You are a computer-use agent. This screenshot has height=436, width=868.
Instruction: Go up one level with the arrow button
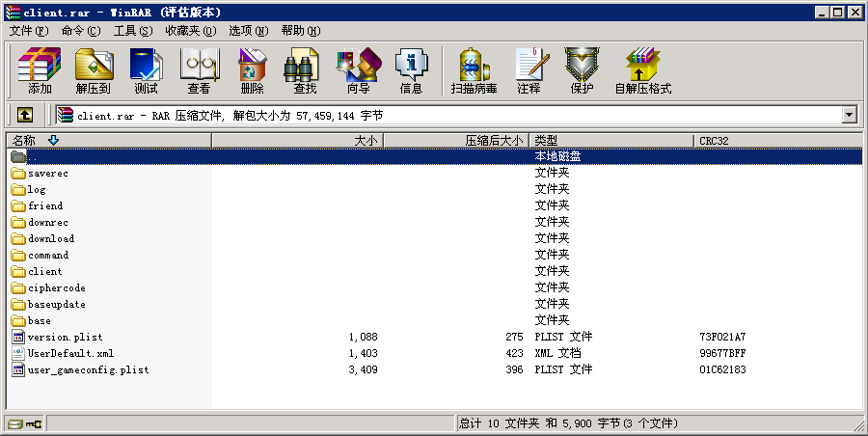click(x=25, y=115)
